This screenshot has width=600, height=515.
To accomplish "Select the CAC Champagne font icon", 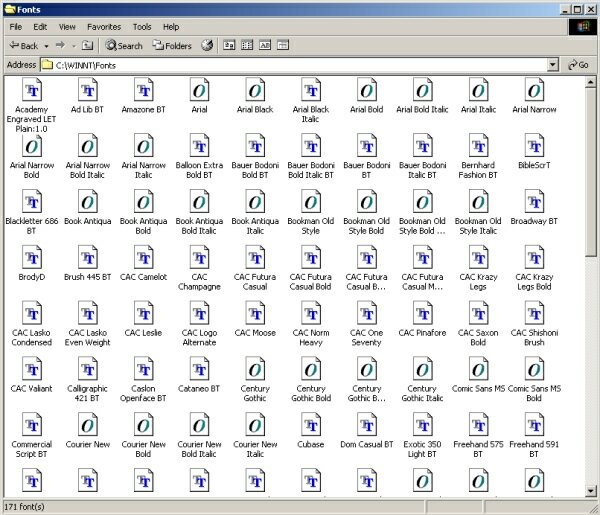I will tap(199, 259).
